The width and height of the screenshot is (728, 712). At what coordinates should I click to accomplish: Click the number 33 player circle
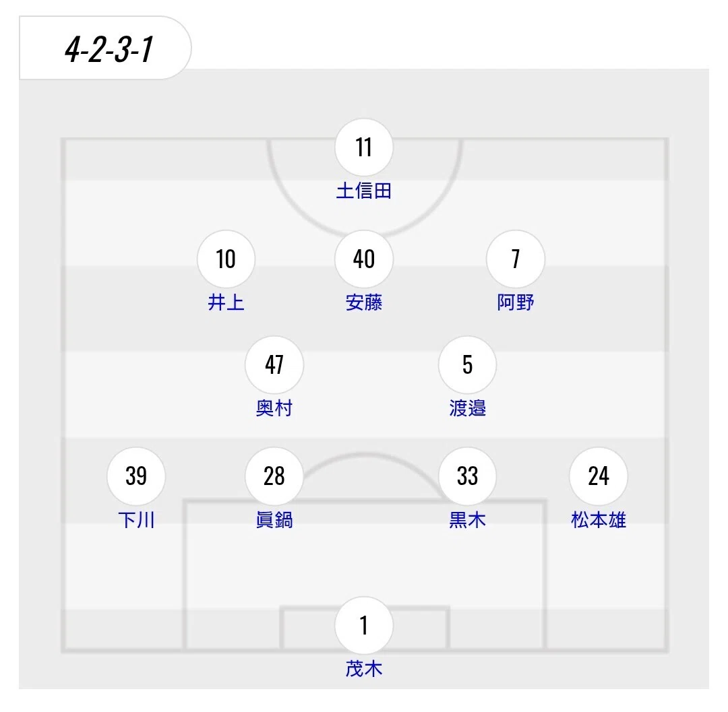[x=468, y=476]
